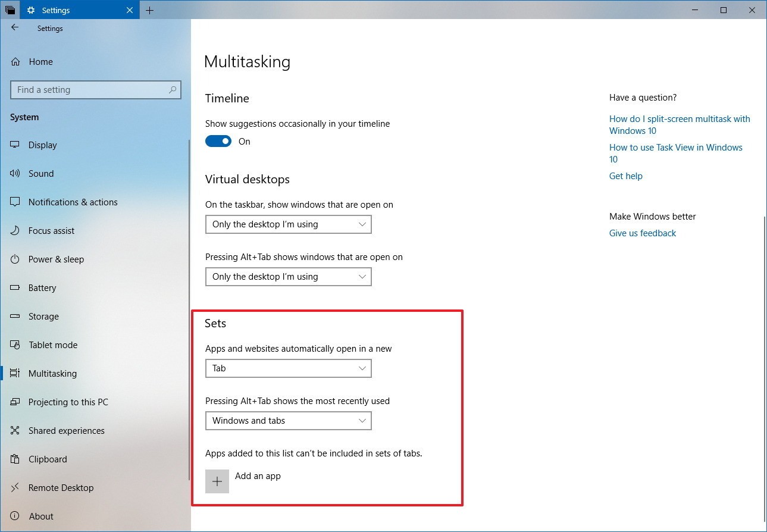Click the Notifications & actions icon
The height and width of the screenshot is (532, 767).
pyautogui.click(x=15, y=202)
